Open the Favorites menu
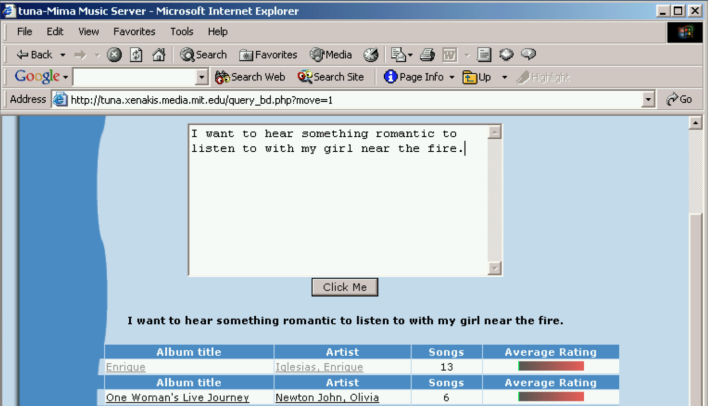Screen dimensions: 708x406 134,32
